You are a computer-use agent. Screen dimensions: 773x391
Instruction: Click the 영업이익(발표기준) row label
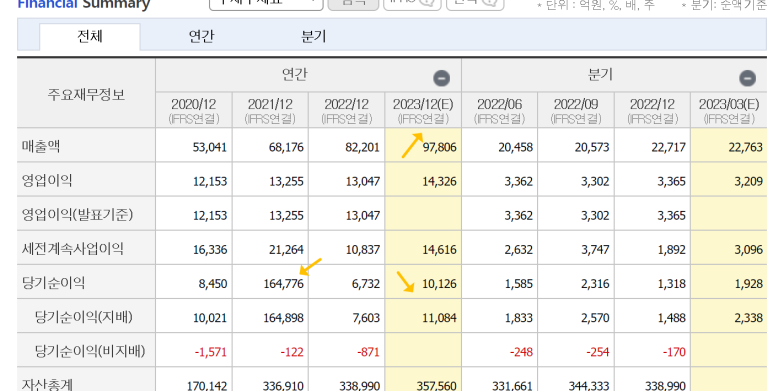(x=77, y=214)
